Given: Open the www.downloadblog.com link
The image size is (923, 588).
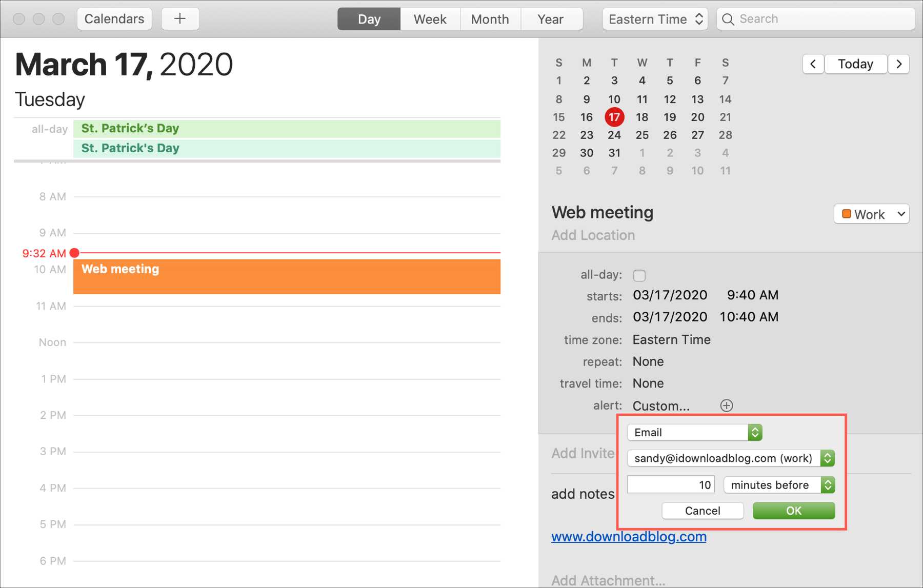Looking at the screenshot, I should click(629, 536).
